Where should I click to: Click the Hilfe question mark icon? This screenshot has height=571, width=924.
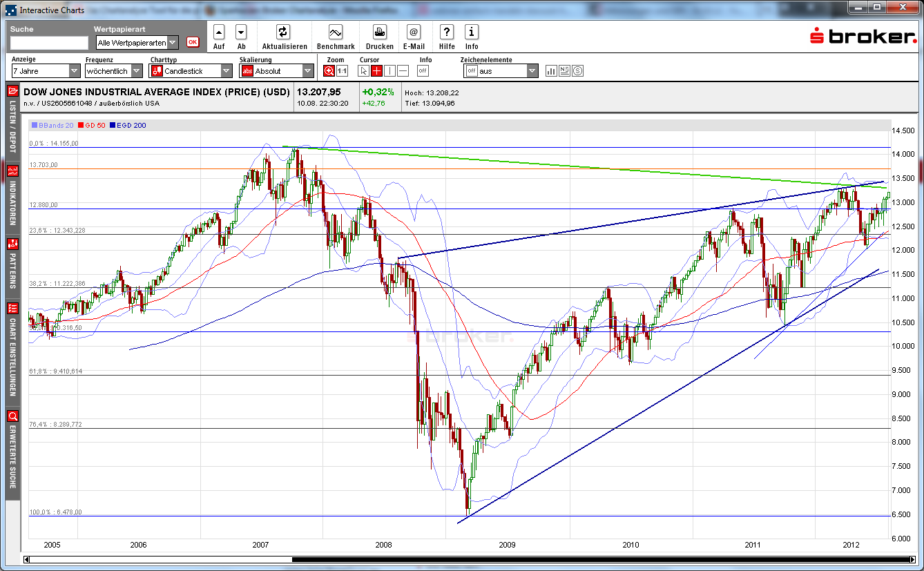[x=446, y=32]
